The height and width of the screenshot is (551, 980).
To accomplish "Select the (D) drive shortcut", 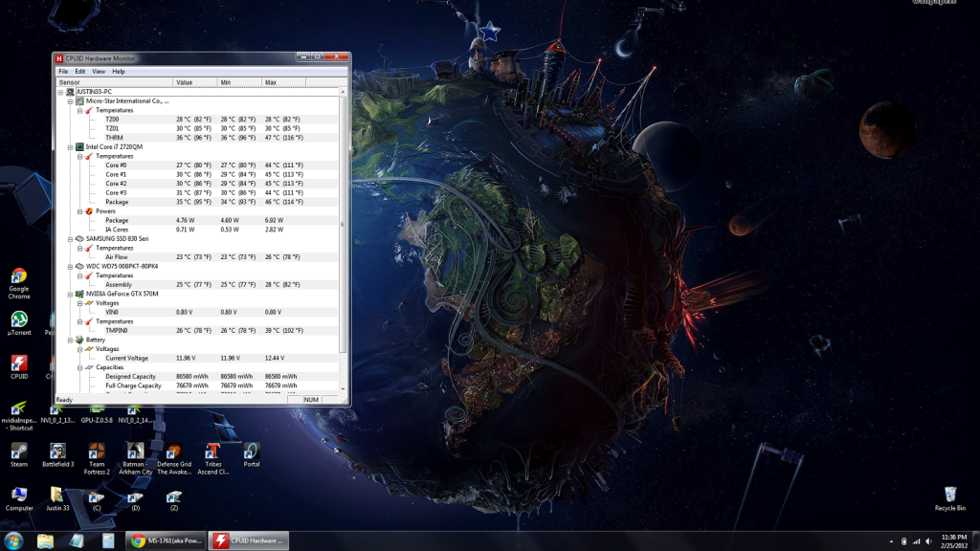I will click(135, 501).
